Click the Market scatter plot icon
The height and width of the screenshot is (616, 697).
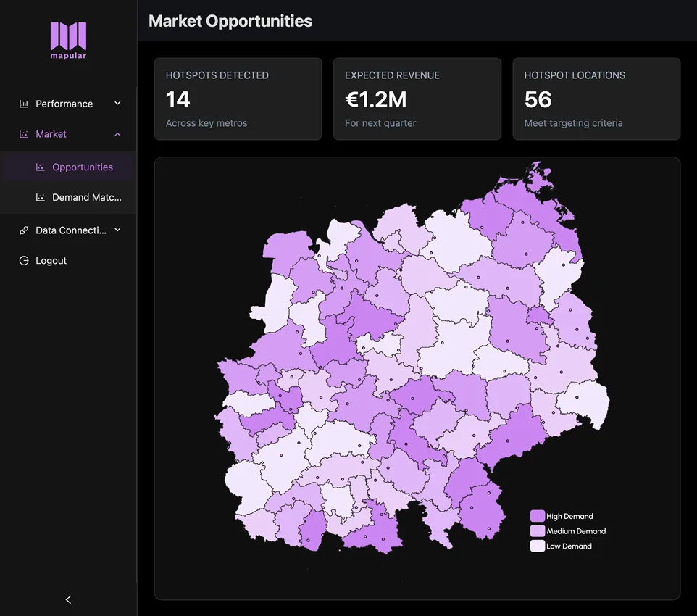point(22,134)
